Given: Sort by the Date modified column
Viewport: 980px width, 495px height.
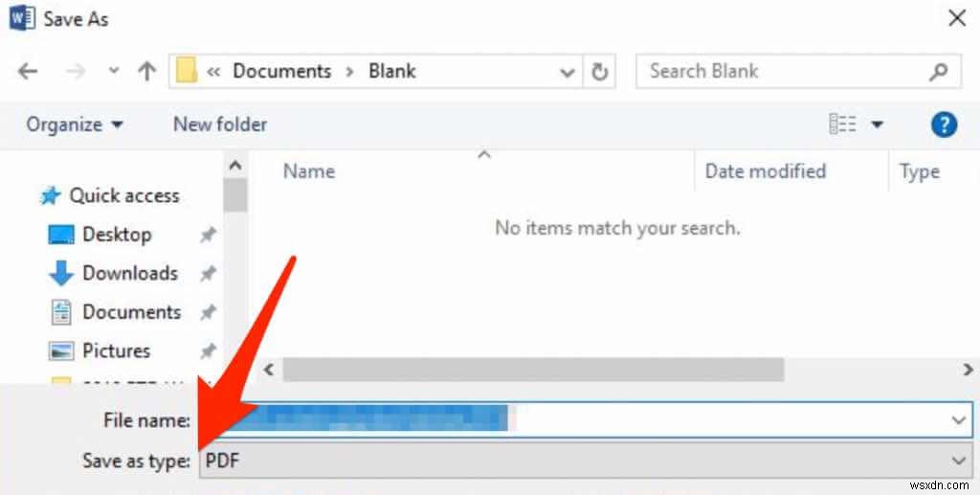Looking at the screenshot, I should [766, 171].
